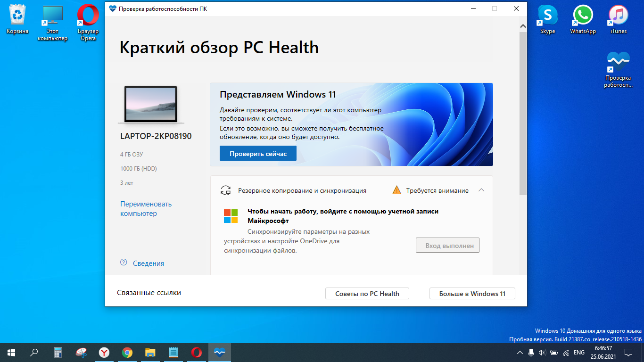Open the Wi-Fi network tray icon
644x362 pixels.
tap(565, 352)
